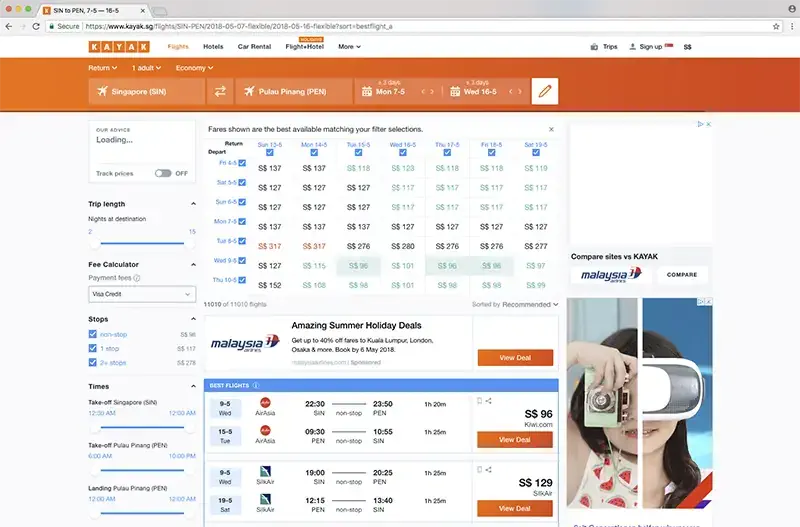Click the Best Flights info icon

[256, 385]
